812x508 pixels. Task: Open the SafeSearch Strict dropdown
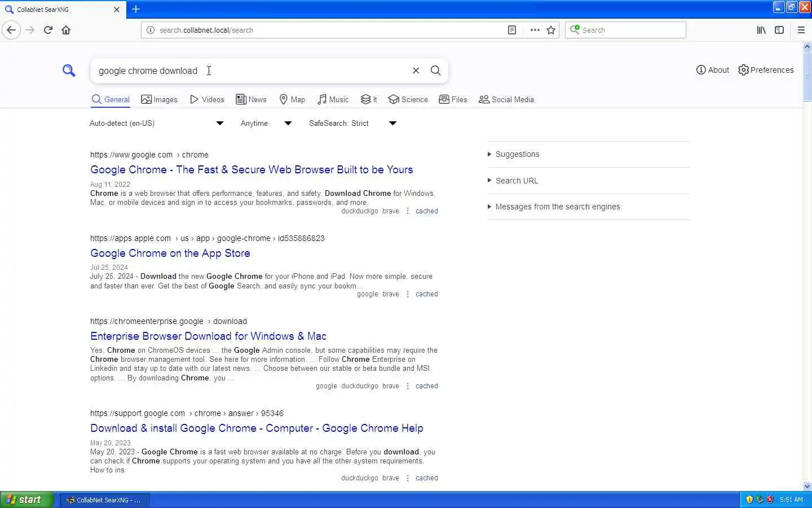coord(353,123)
